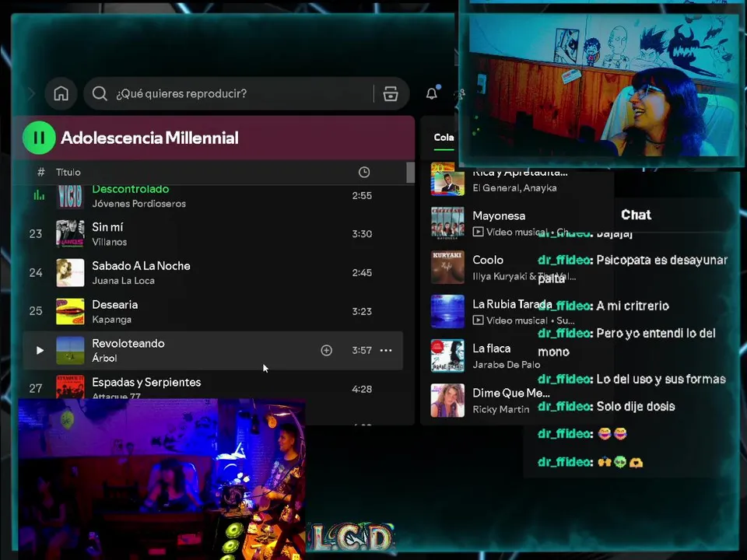This screenshot has width=747, height=560.
Task: Sort by duration using clock icon
Action: point(364,173)
